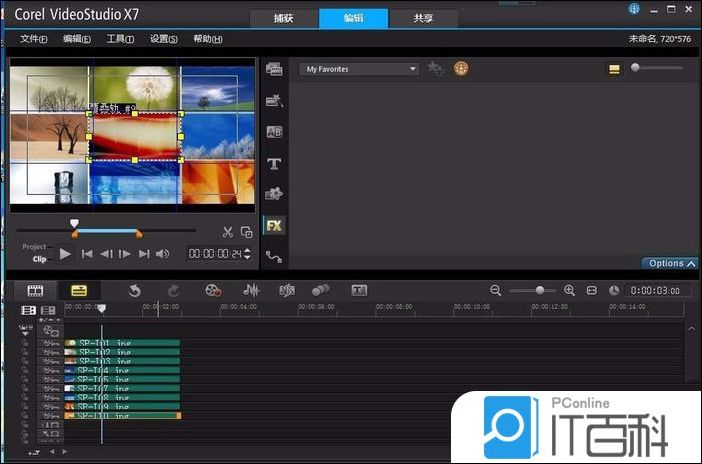The height and width of the screenshot is (464, 702).
Task: Switch to Storyboard view filmstrip button
Action: pos(36,290)
